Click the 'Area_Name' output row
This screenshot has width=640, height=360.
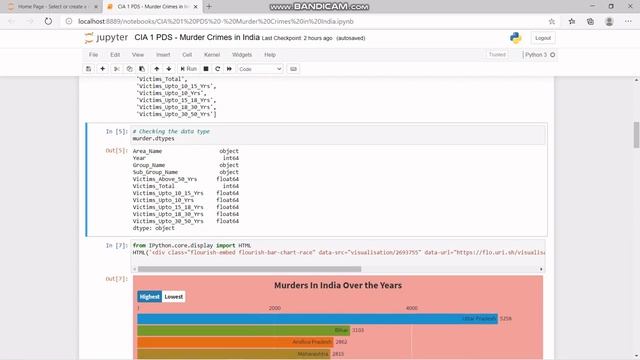tap(186, 151)
